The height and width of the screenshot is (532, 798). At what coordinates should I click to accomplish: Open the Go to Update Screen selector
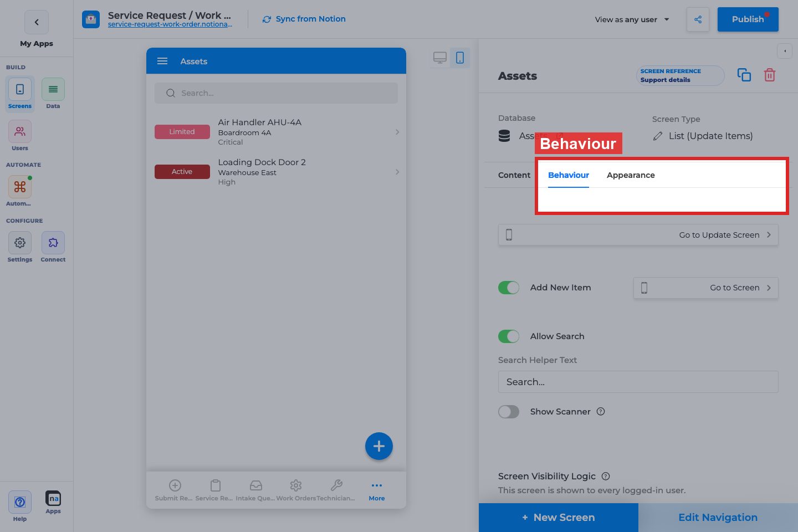coord(638,235)
